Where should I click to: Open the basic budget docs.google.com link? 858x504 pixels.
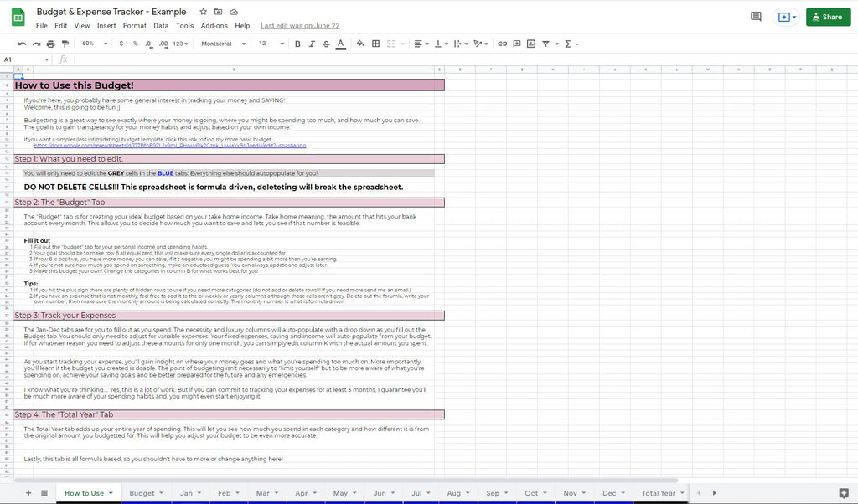(x=169, y=146)
